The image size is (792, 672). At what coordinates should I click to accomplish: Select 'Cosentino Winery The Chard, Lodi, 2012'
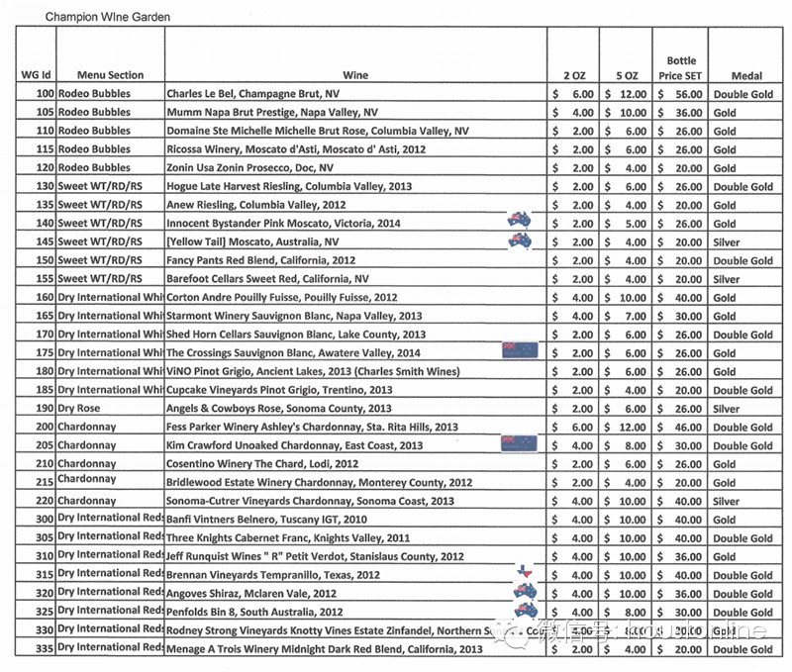356,463
